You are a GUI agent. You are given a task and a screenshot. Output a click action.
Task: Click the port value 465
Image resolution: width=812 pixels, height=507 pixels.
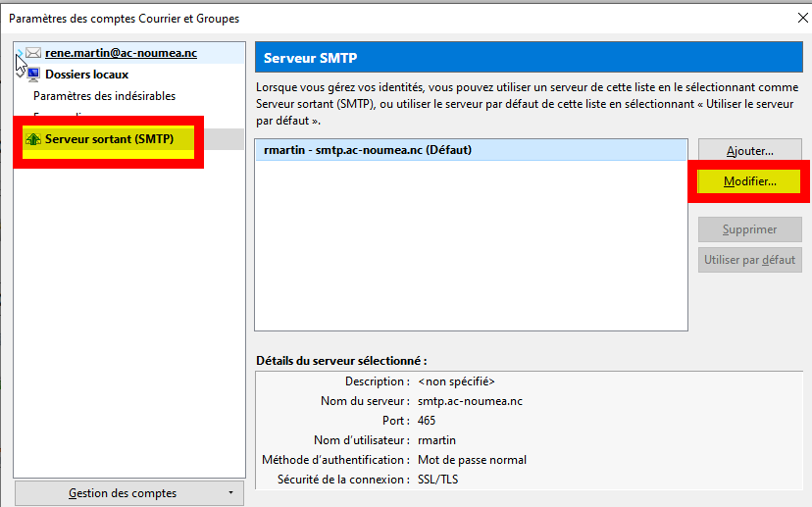pos(427,421)
